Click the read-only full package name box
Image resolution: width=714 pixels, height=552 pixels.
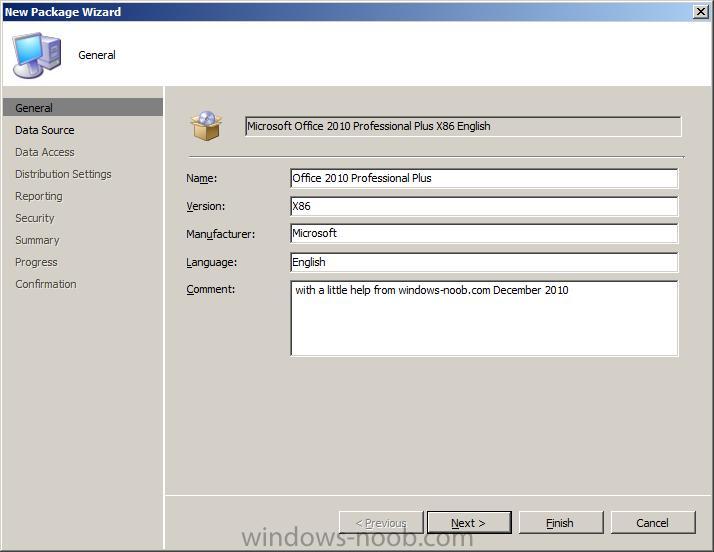click(463, 126)
